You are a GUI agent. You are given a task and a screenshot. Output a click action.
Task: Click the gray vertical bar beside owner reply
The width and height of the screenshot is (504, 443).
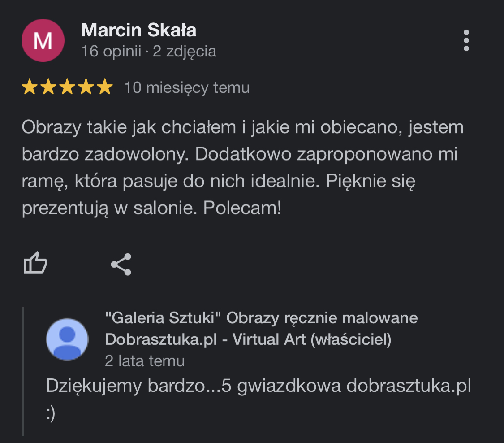(23, 371)
